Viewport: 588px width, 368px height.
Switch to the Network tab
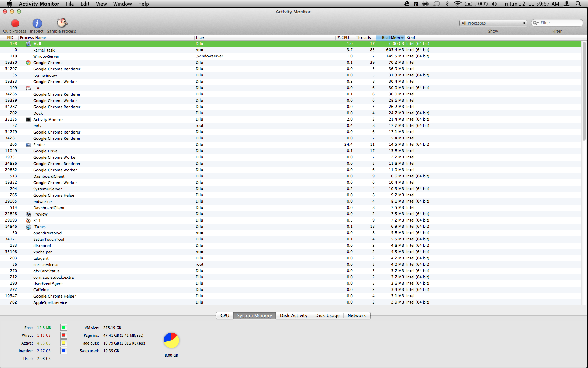357,315
